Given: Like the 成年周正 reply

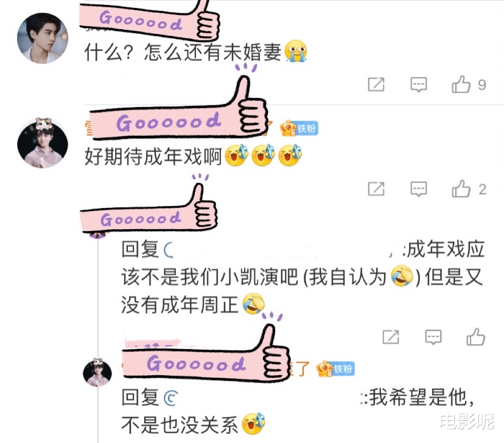Looking at the screenshot, I should point(476,337).
